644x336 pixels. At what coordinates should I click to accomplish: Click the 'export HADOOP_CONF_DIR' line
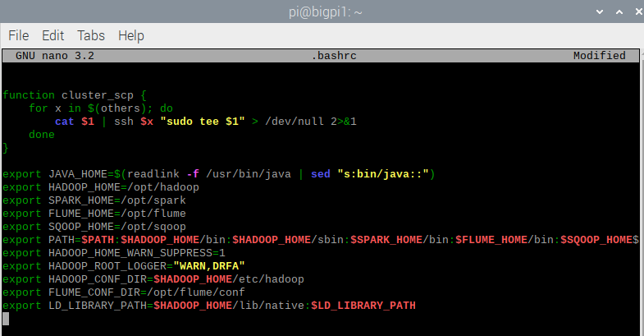click(x=153, y=279)
